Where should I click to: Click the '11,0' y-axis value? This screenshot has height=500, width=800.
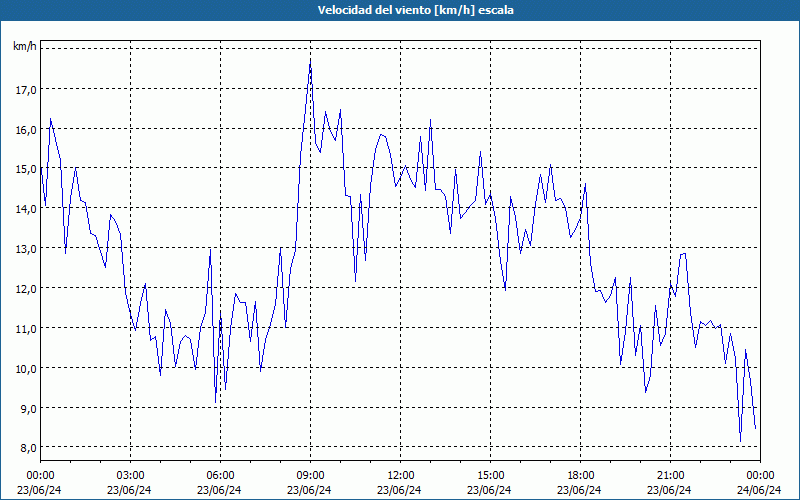[x=26, y=329]
